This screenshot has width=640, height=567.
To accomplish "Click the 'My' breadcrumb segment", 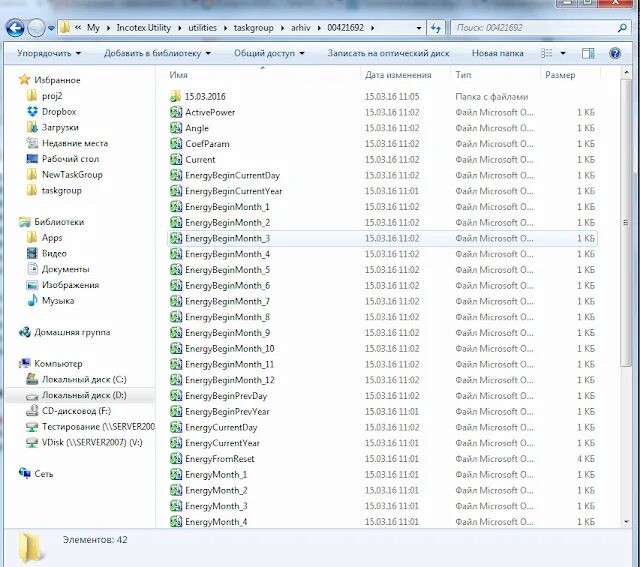I will point(93,28).
